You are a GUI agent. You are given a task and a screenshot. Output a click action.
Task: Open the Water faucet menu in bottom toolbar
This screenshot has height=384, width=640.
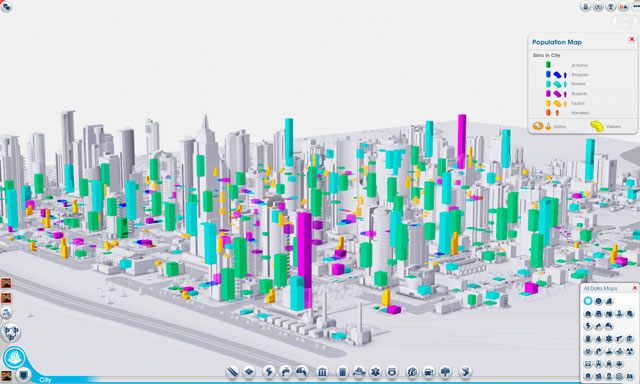pyautogui.click(x=285, y=372)
